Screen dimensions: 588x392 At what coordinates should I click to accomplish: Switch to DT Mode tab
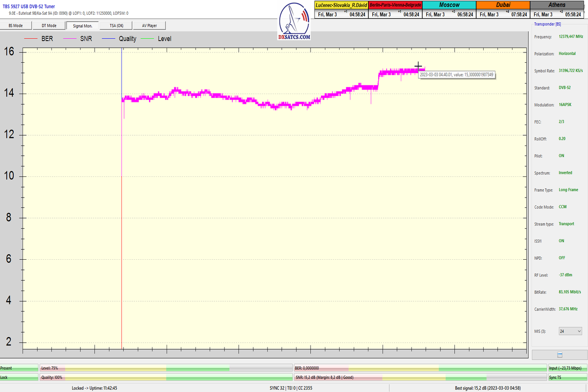pos(49,25)
